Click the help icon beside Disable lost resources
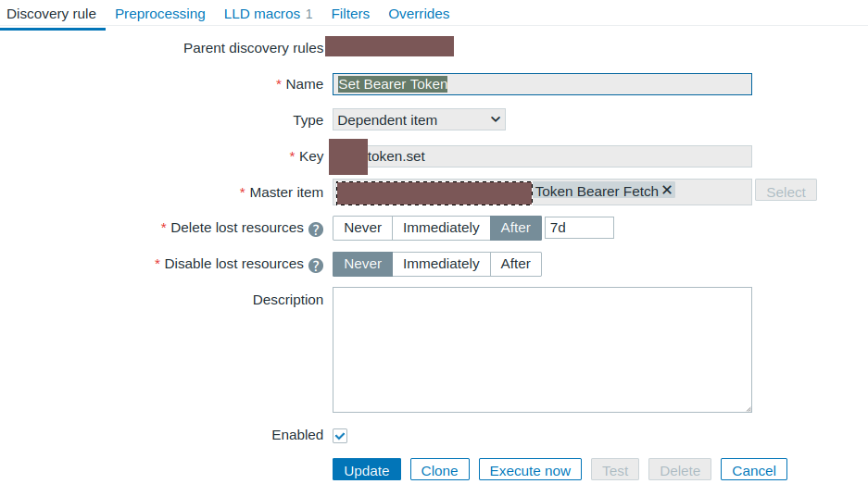868x484 pixels. tap(316, 266)
